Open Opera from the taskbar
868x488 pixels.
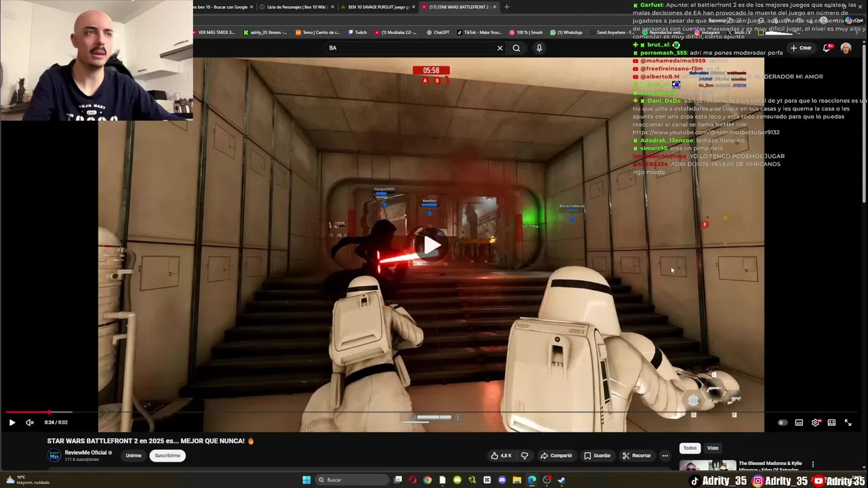pyautogui.click(x=412, y=480)
